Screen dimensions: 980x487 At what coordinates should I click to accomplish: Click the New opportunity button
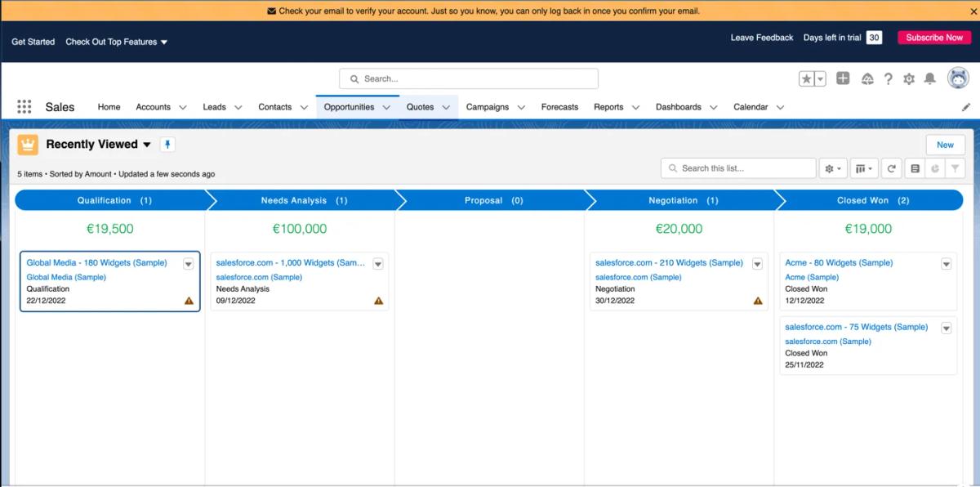pyautogui.click(x=945, y=145)
